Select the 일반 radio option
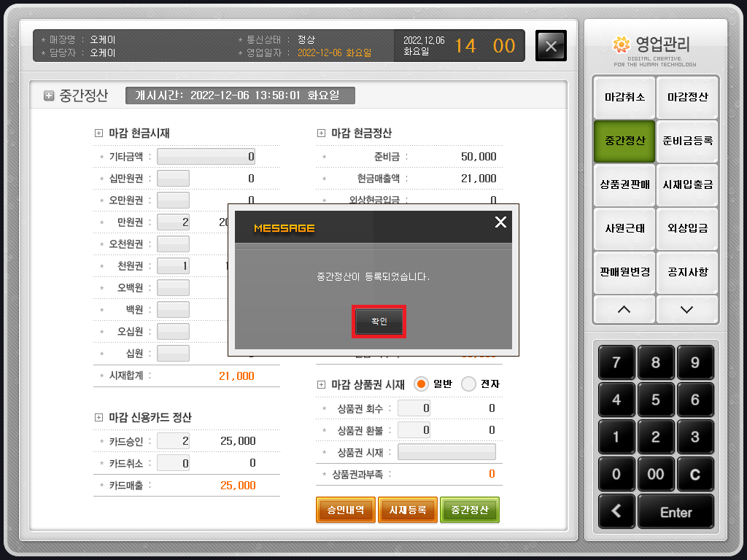Screen dimensions: 747x560 (421, 384)
